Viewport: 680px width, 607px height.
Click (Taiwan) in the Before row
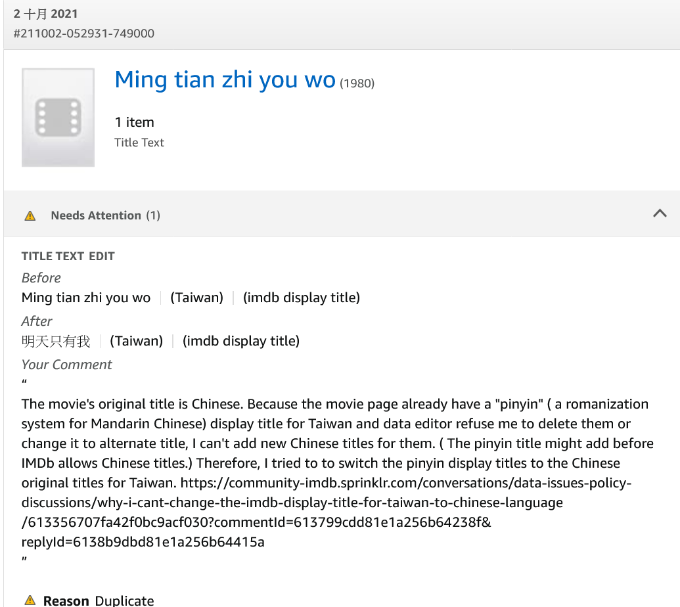(x=196, y=297)
